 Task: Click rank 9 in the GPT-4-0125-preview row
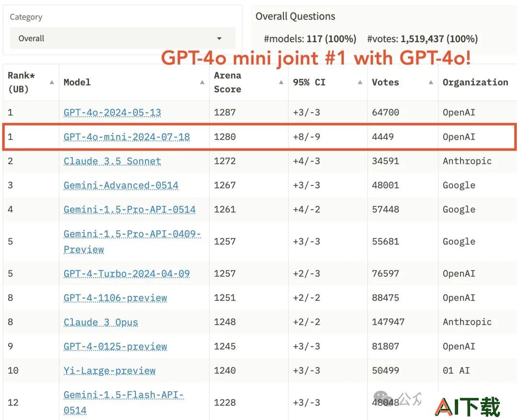[11, 346]
